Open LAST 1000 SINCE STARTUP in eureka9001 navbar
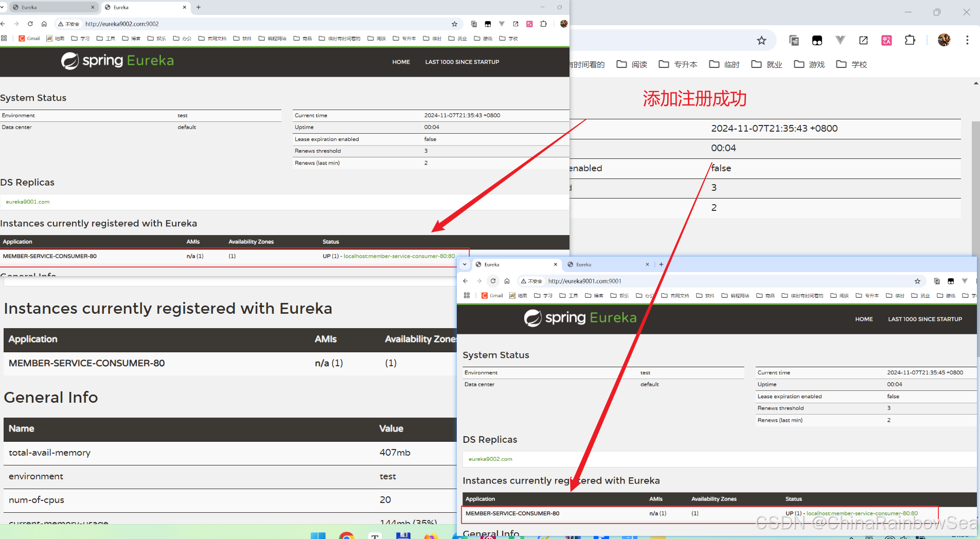The image size is (980, 539). (925, 319)
